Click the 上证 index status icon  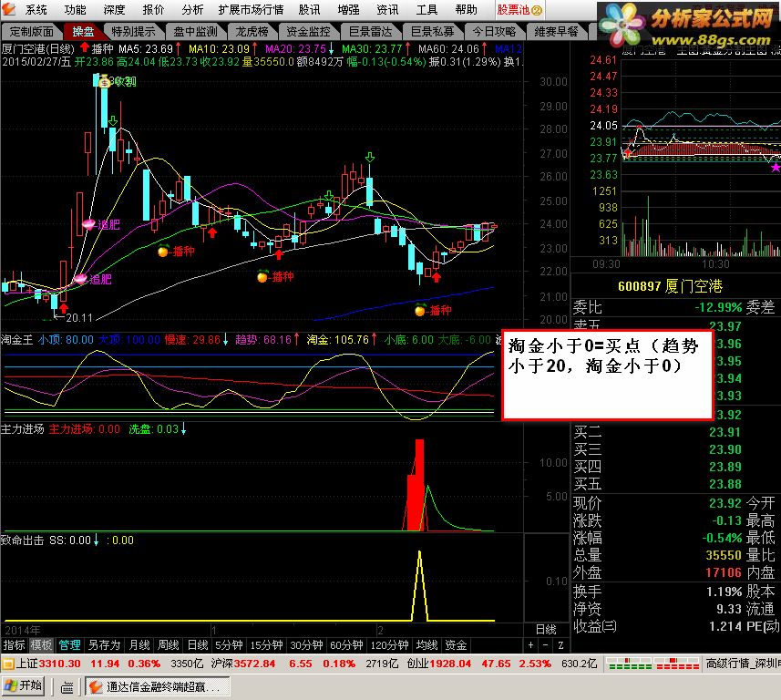coord(8,664)
